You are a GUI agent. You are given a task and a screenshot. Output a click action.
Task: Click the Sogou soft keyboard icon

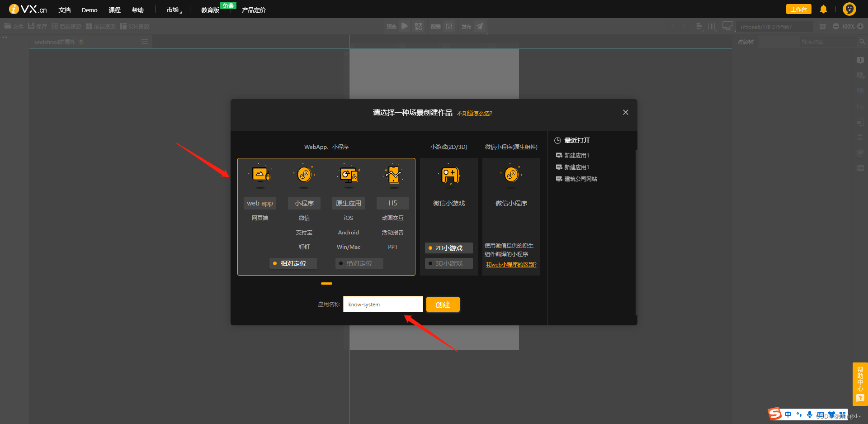pyautogui.click(x=821, y=415)
